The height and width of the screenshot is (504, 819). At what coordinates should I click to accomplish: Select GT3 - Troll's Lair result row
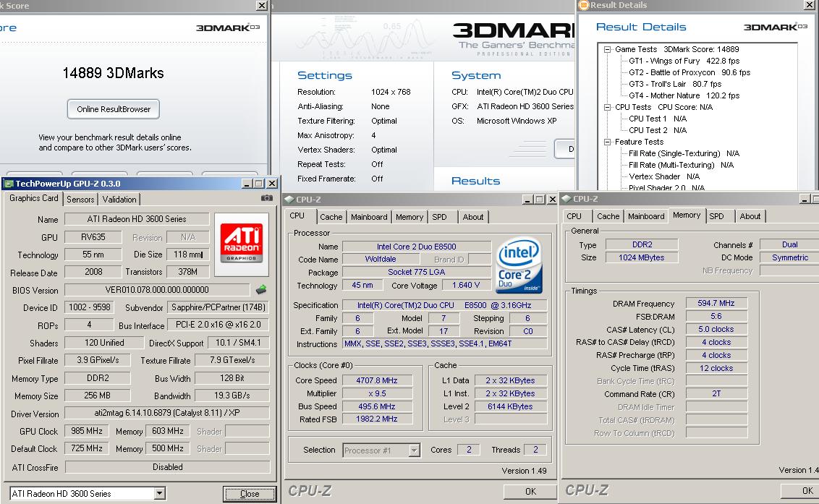point(675,84)
